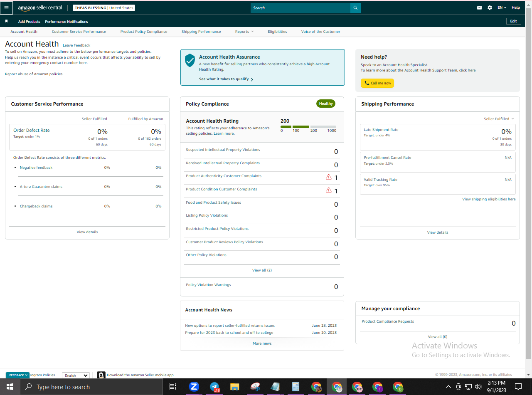Open Task View in the taskbar
This screenshot has width=532, height=395.
173,387
